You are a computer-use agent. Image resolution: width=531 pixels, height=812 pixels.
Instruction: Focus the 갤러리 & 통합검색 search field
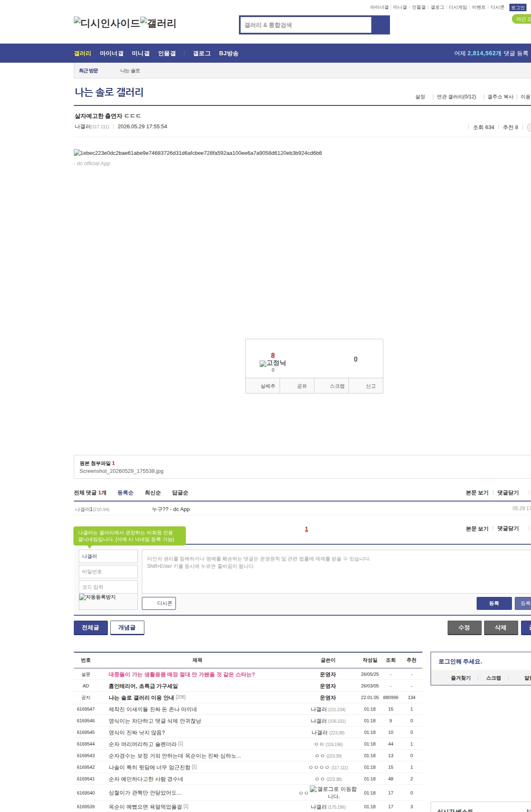click(306, 25)
